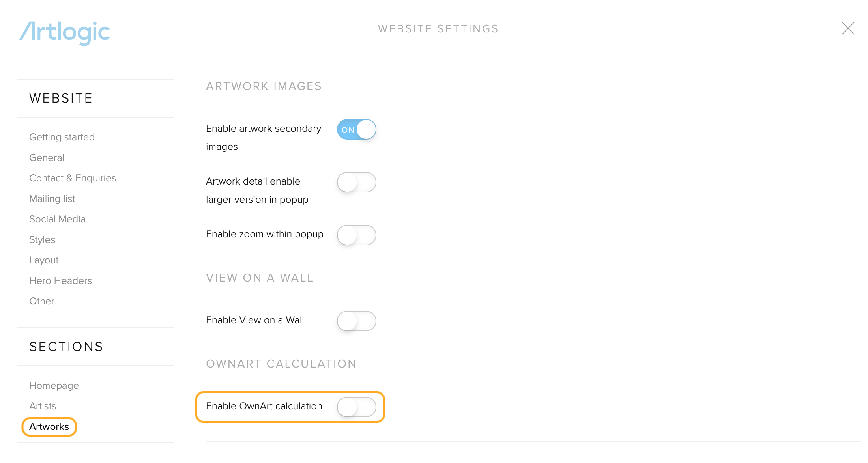Turn off Enable artwork secondary images
Screen dimensions: 868x463
[x=356, y=129]
